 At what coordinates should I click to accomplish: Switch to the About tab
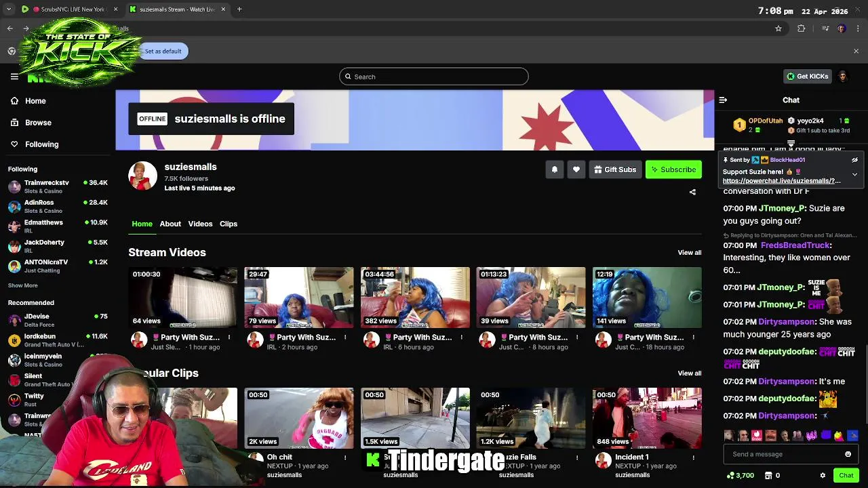[170, 224]
